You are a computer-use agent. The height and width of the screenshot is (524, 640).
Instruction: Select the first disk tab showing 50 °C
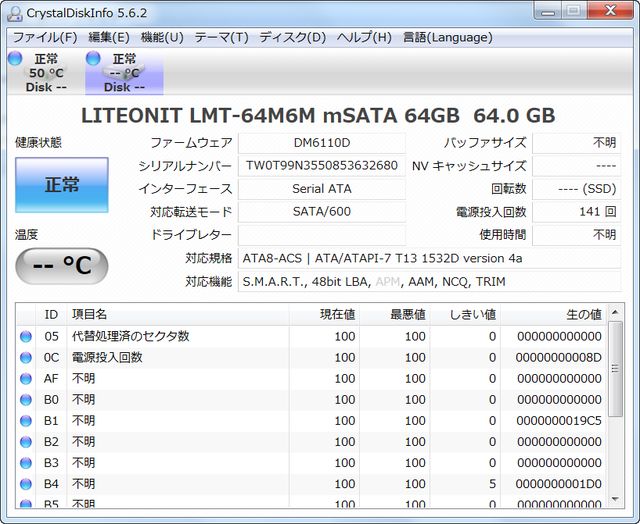(46, 73)
